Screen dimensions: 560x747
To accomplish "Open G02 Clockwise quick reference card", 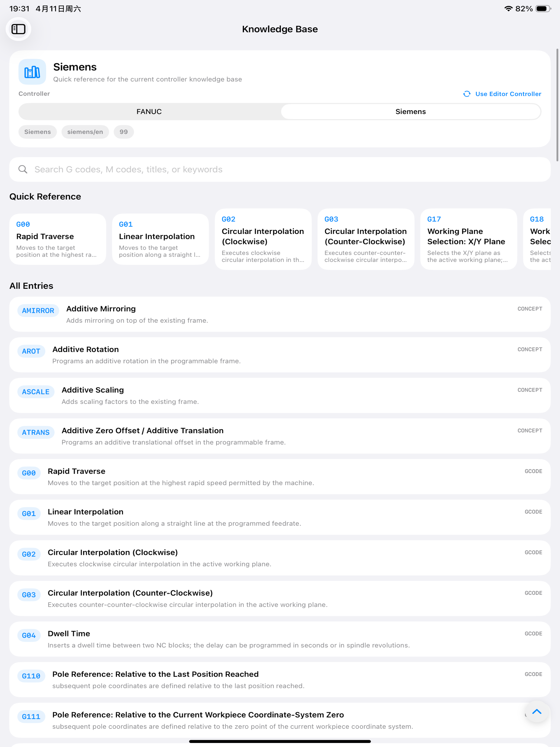I will pos(263,239).
